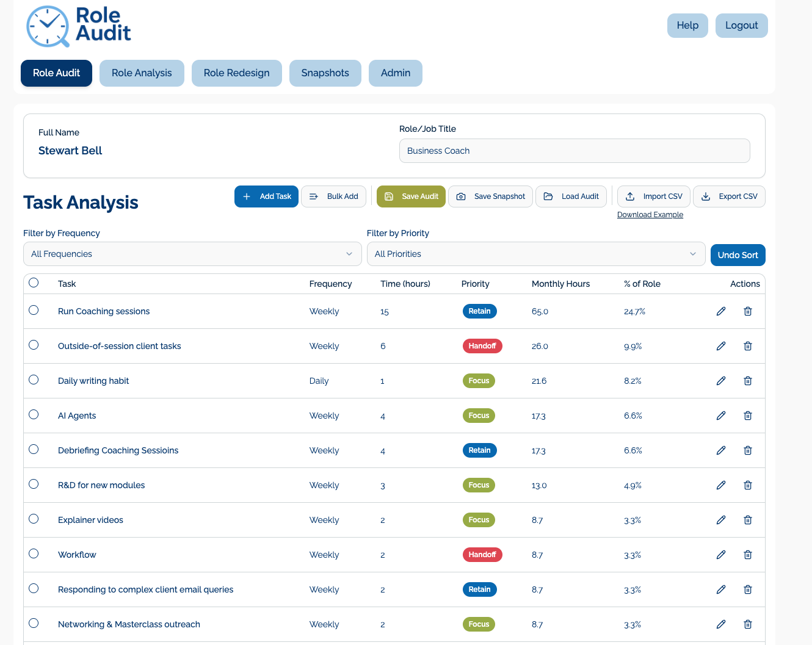Click Export CSV download button
This screenshot has height=645, width=812.
click(x=729, y=196)
